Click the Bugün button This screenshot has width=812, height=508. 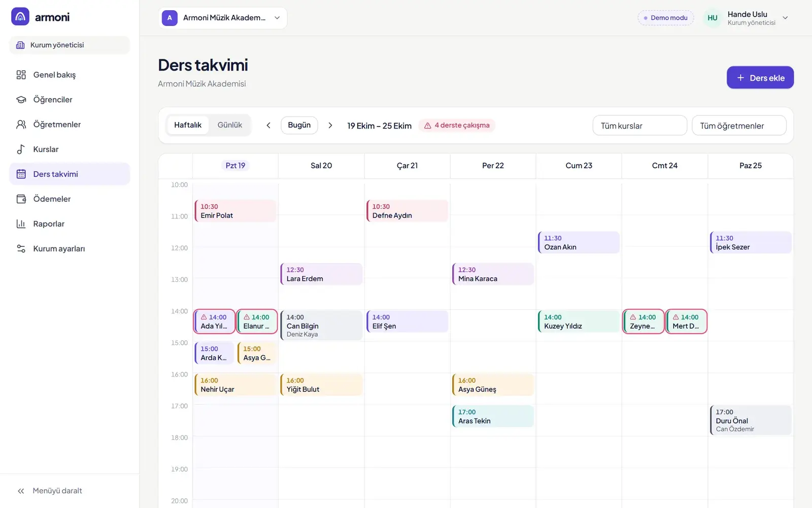299,125
